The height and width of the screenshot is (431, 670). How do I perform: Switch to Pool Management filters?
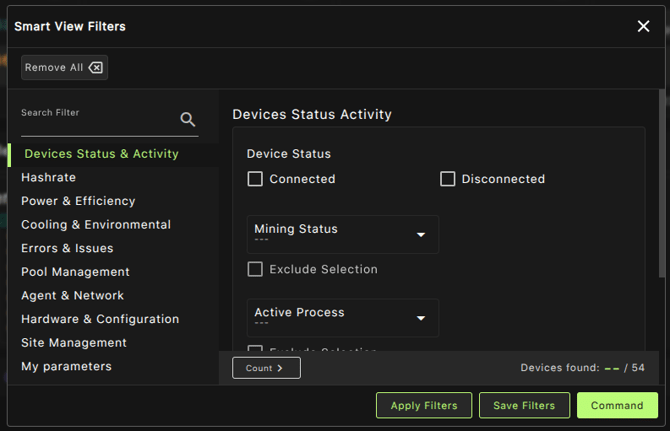click(x=75, y=272)
